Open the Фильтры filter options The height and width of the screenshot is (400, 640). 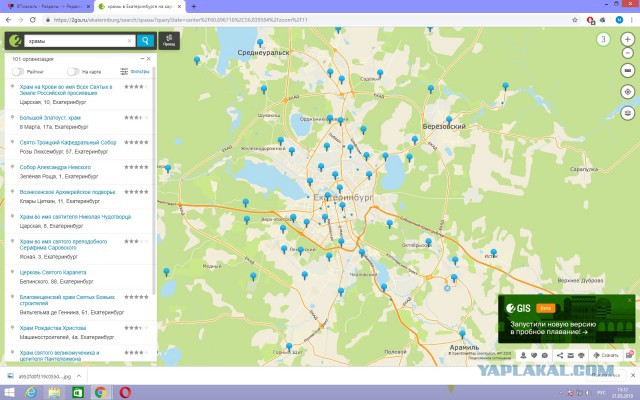pos(135,71)
